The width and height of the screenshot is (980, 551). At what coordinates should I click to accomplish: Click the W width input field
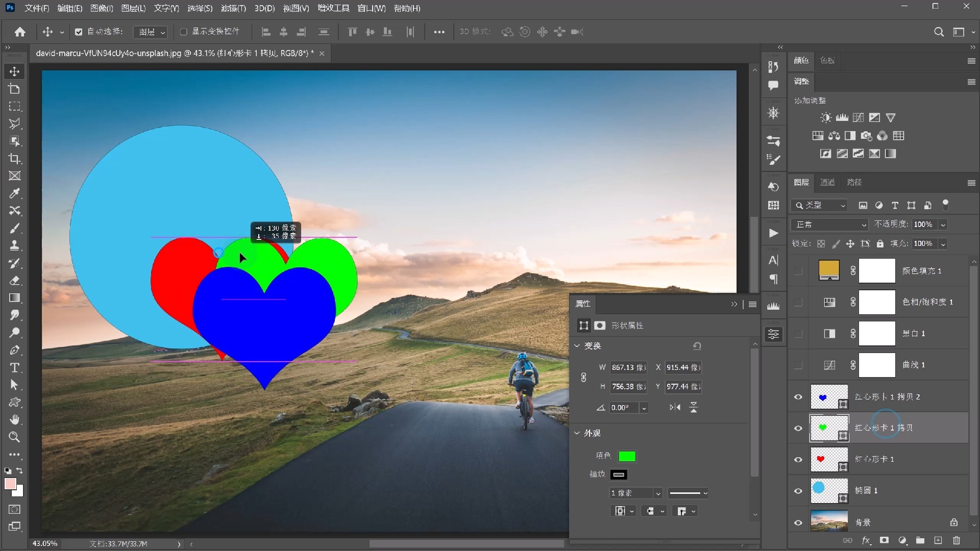628,367
